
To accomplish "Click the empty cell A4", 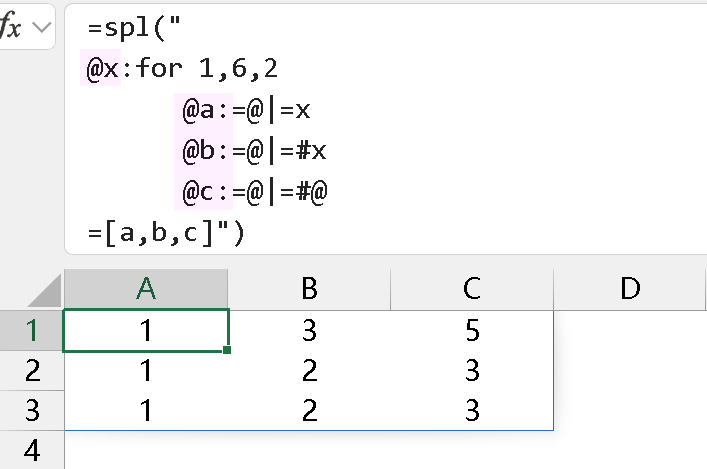I will [146, 450].
